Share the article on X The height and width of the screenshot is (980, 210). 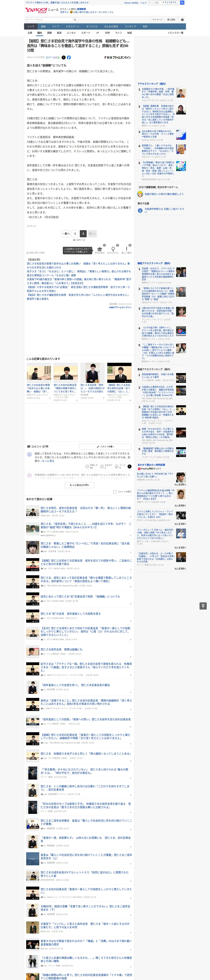[64, 57]
